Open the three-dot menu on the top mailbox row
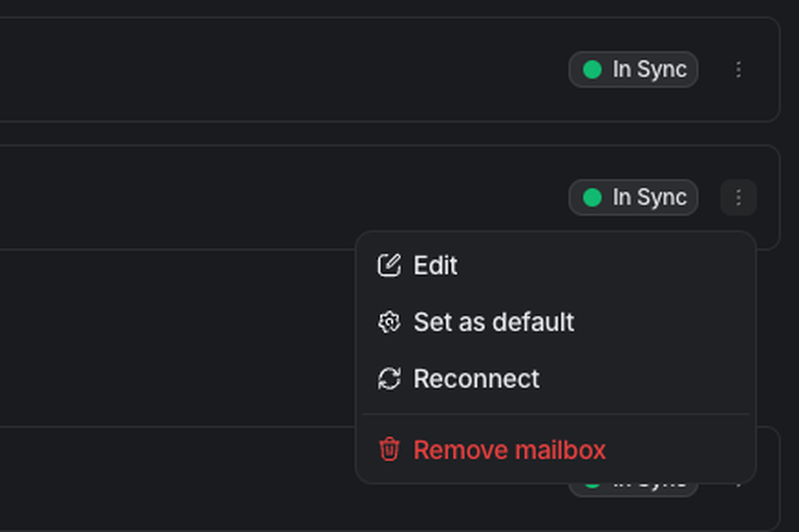 [739, 69]
